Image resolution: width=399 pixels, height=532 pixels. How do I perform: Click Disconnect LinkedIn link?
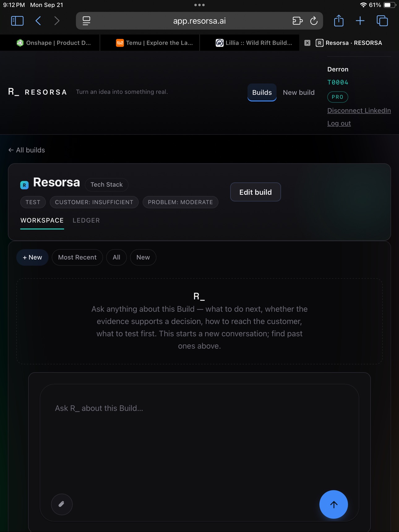[x=359, y=110]
